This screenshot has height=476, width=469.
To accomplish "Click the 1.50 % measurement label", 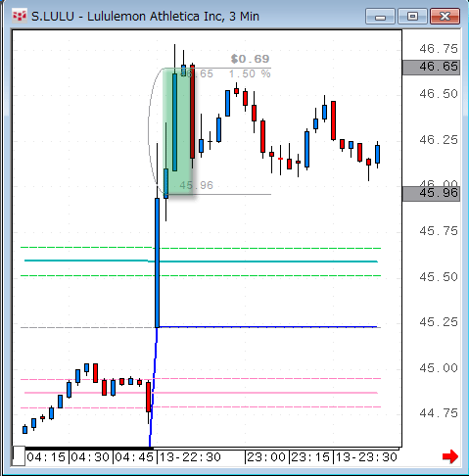I will pos(250,74).
